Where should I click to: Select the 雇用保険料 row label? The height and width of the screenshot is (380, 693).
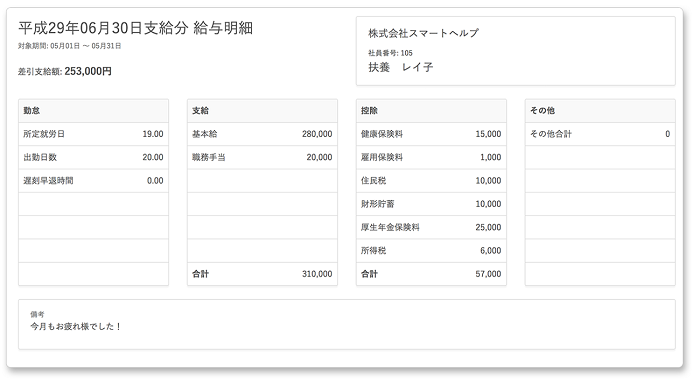click(382, 157)
